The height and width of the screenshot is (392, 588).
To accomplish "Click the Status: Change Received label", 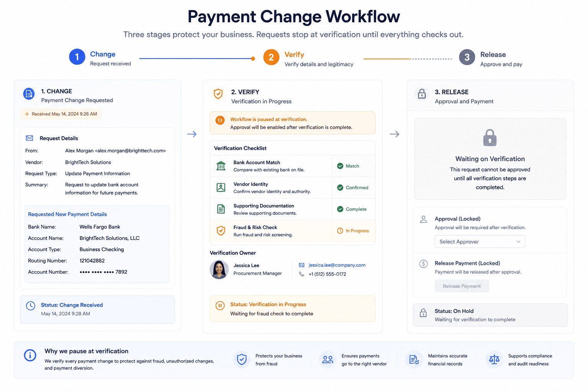I will (x=72, y=305).
